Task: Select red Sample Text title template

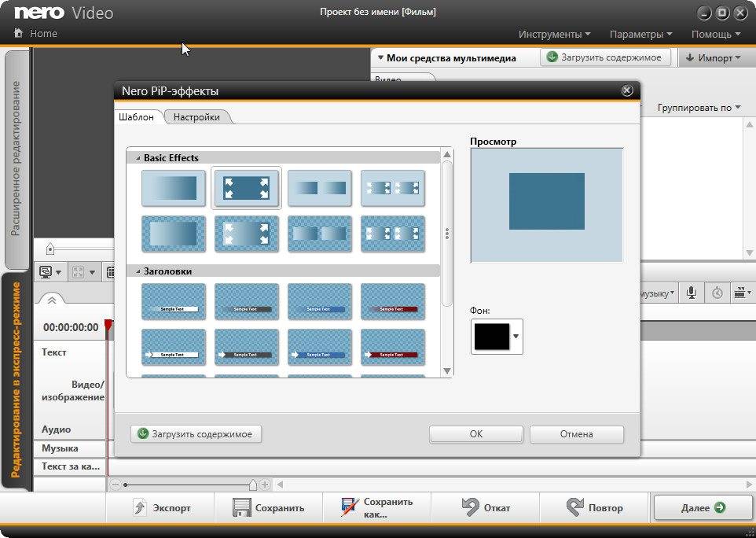Action: click(x=393, y=301)
